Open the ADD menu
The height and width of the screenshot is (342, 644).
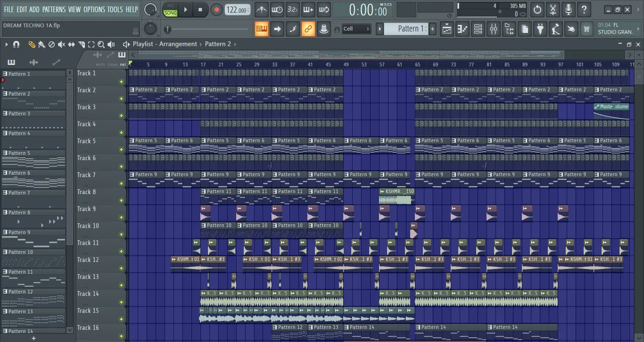pos(34,10)
